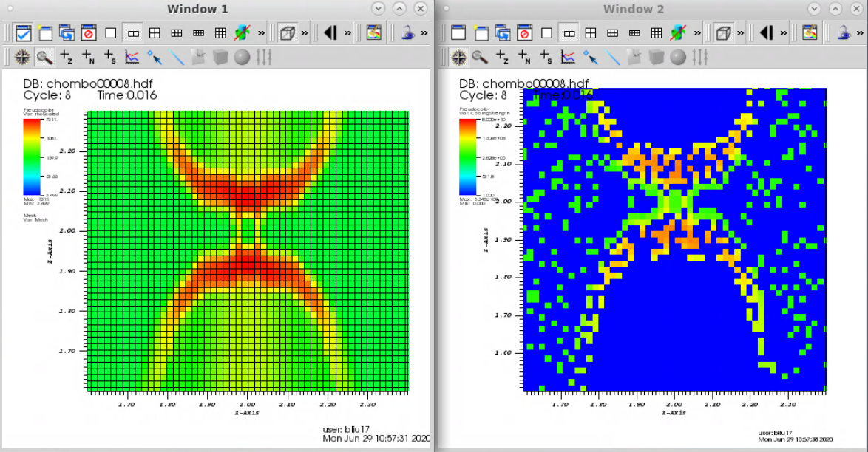Activate Window 2 using its first toolbar icon

pos(458,33)
